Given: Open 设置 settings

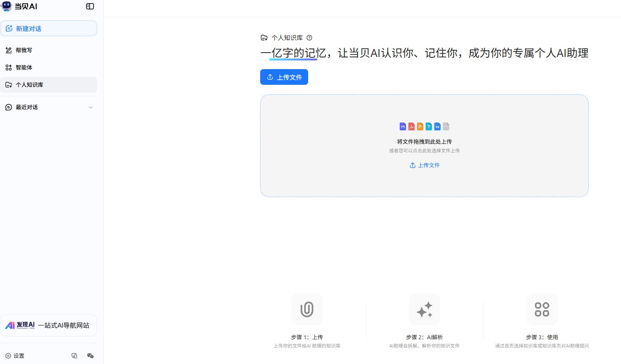Looking at the screenshot, I should 15,356.
